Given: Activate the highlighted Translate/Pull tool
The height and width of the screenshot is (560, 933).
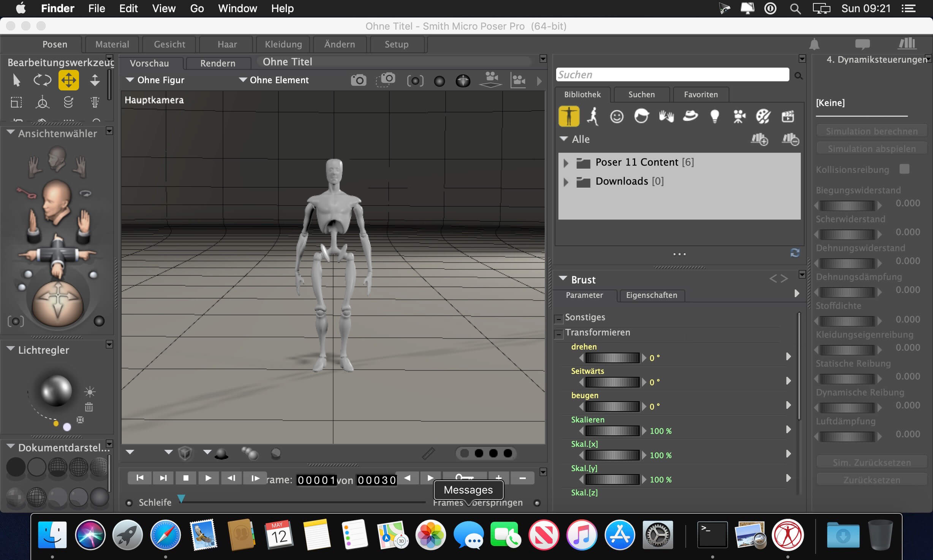Looking at the screenshot, I should pos(69,80).
